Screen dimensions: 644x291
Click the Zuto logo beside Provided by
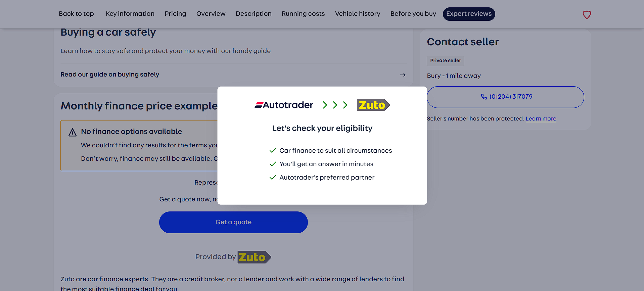254,257
